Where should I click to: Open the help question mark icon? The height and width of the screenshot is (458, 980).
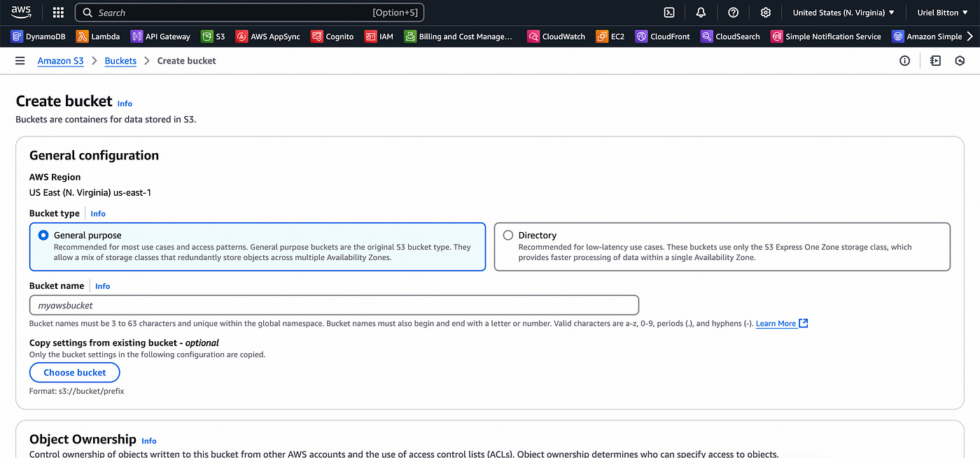coord(733,13)
